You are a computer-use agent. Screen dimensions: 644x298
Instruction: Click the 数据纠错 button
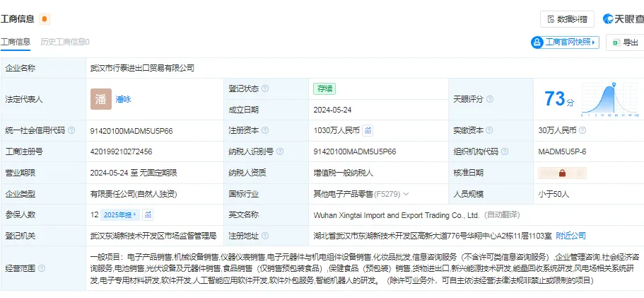coord(567,19)
